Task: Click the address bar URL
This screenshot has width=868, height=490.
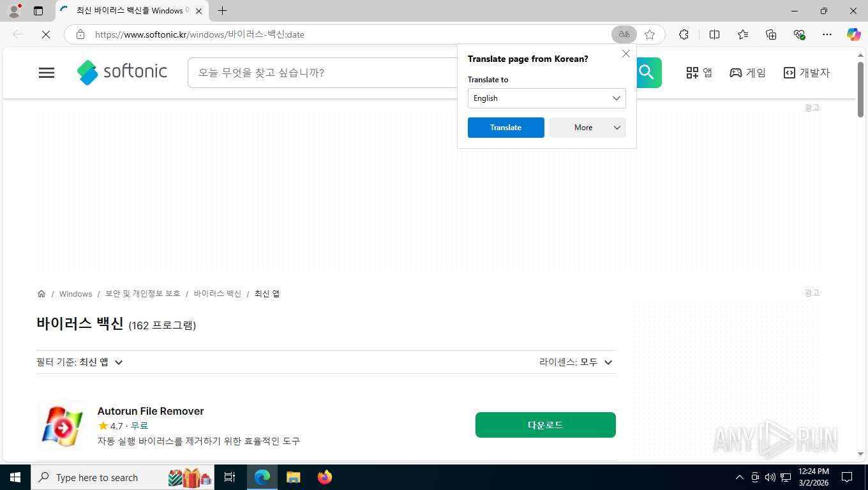Action: [199, 34]
